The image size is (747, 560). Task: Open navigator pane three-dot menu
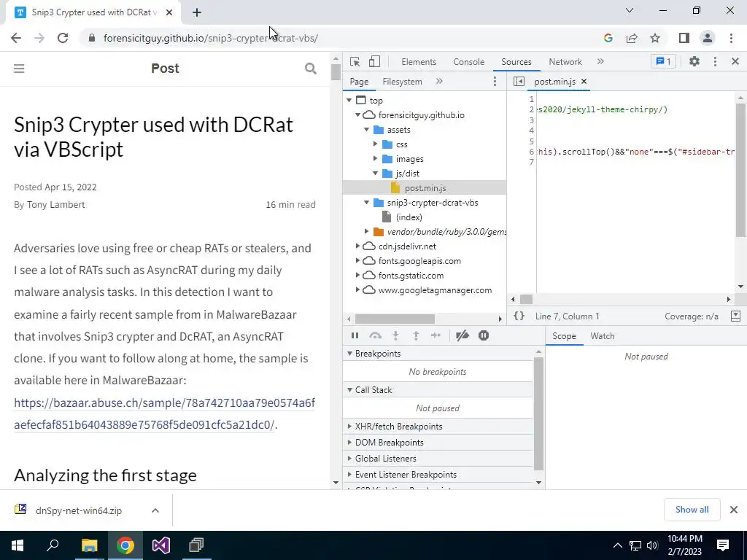click(x=495, y=82)
